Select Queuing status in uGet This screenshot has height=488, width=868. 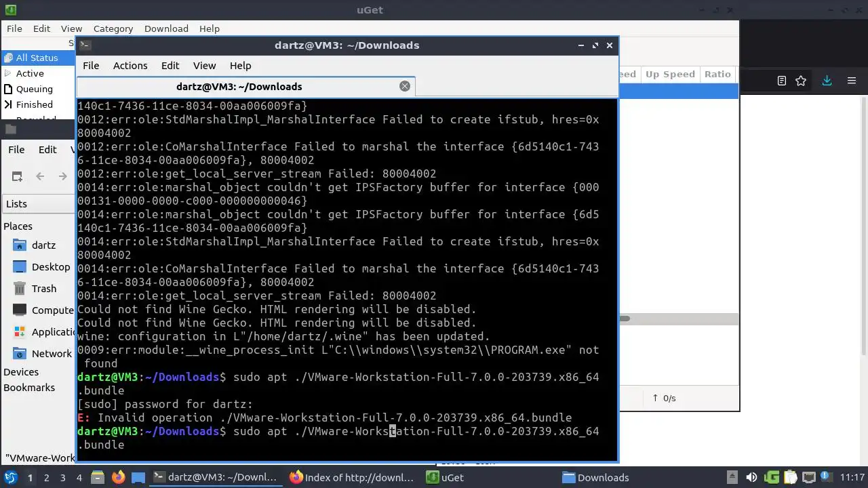[x=35, y=89]
